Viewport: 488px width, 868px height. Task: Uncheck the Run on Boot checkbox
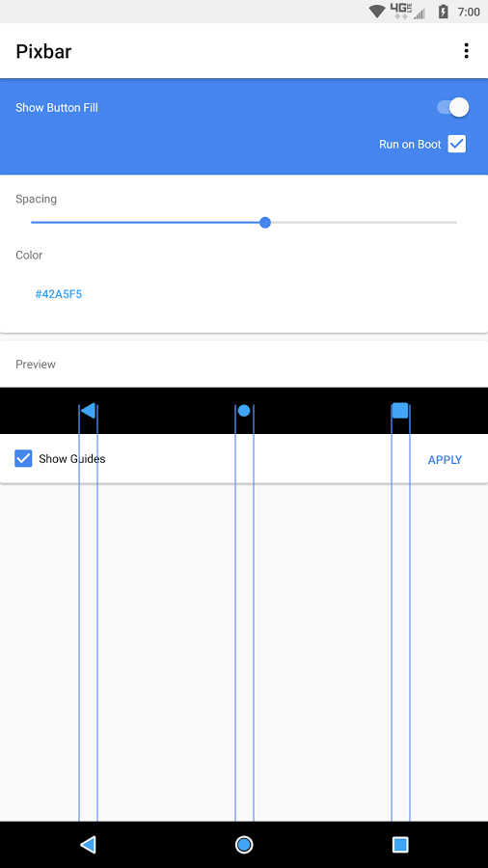(457, 144)
